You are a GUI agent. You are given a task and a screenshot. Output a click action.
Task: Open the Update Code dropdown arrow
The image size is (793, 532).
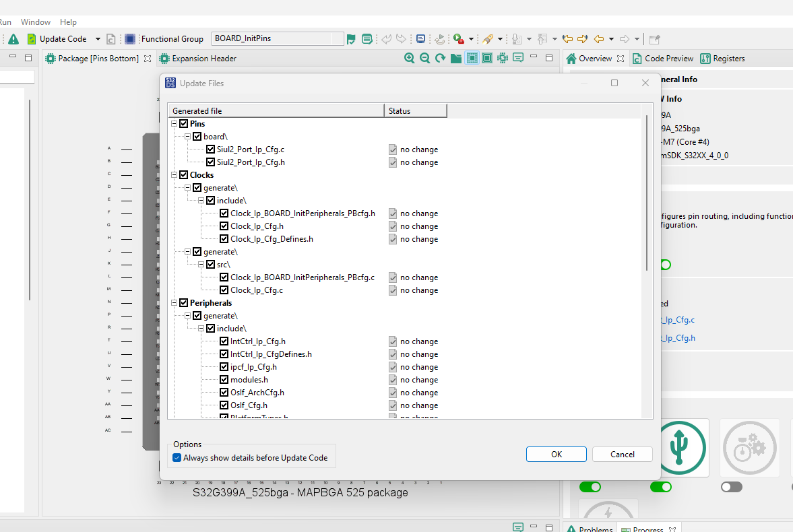click(98, 38)
